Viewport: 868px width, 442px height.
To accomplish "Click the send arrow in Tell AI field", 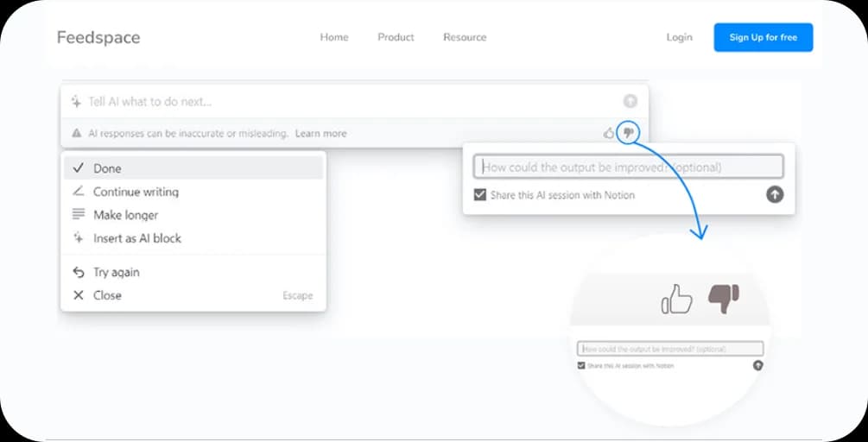I will [630, 101].
